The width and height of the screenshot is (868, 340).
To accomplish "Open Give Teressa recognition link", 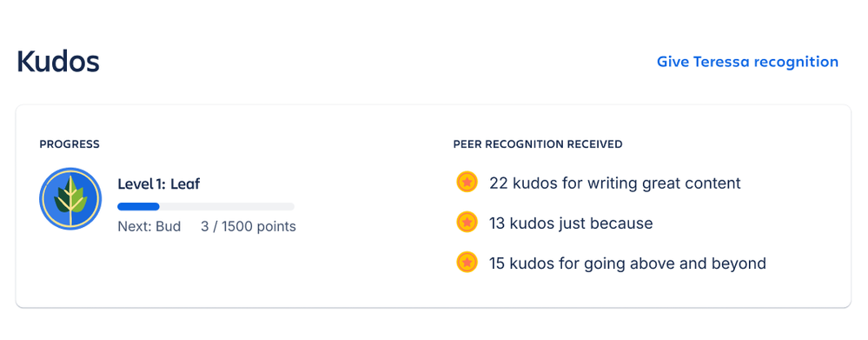I will [747, 62].
